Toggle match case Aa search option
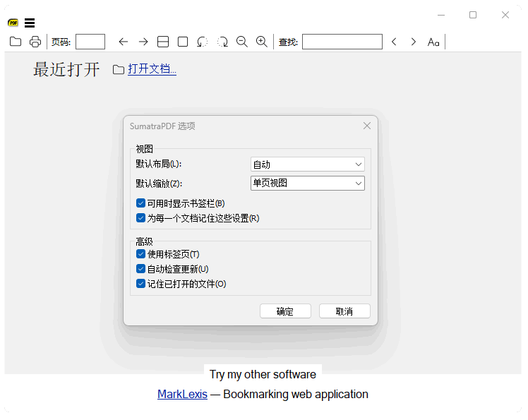 tap(433, 42)
